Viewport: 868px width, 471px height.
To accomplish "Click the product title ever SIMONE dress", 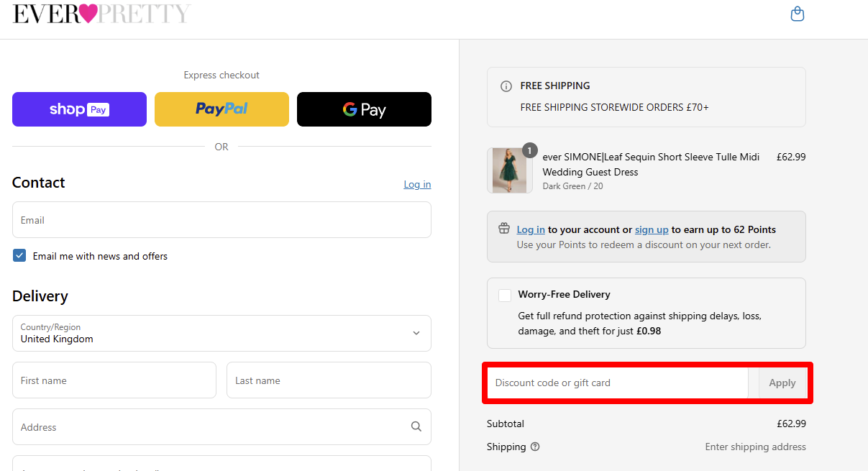I will (x=651, y=165).
